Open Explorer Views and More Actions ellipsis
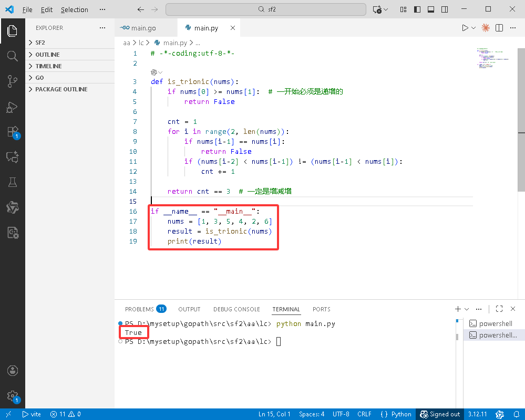This screenshot has width=525, height=420. click(x=102, y=28)
